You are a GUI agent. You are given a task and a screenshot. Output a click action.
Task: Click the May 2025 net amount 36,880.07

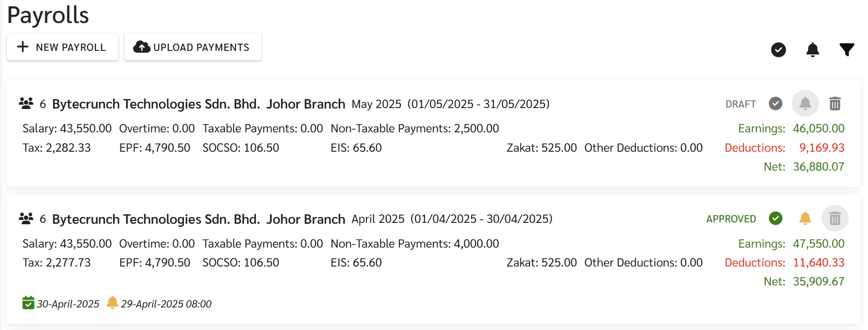pos(818,167)
